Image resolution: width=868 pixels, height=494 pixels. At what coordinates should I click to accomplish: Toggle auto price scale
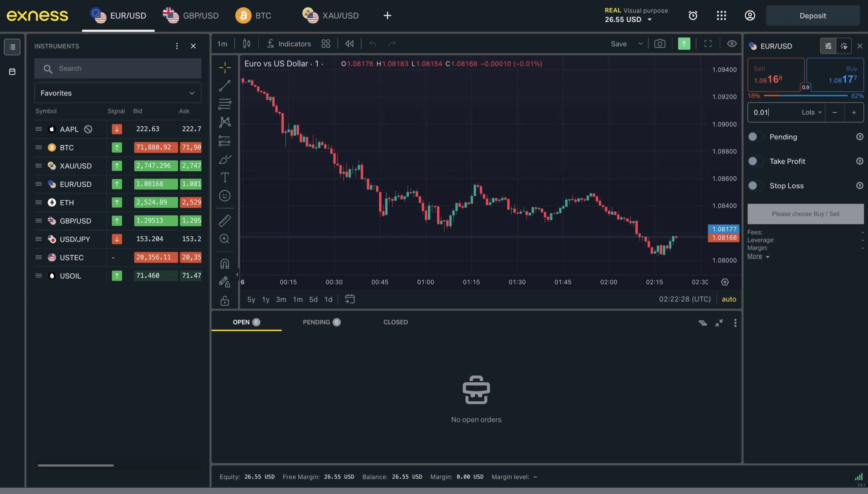729,299
